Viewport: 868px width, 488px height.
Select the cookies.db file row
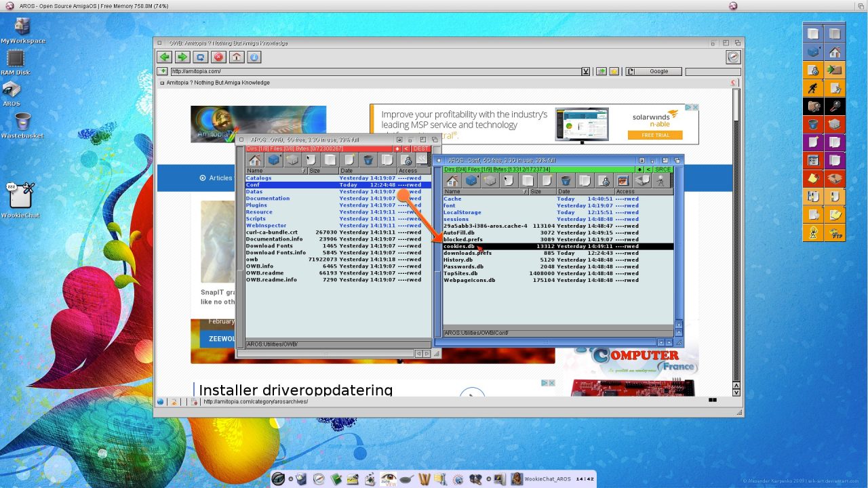click(558, 247)
